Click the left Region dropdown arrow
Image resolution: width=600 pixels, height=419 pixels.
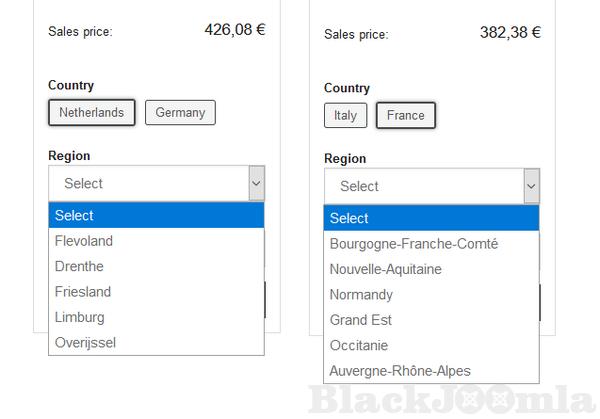coord(256,184)
